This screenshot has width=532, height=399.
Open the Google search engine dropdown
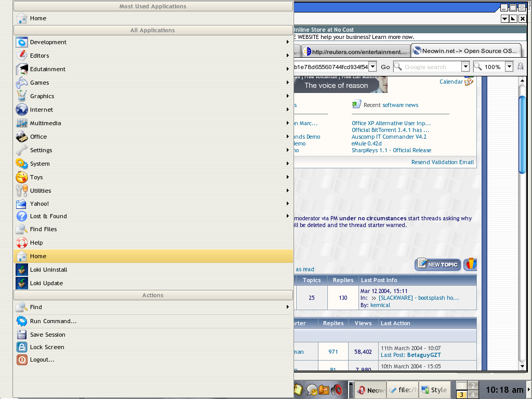tap(465, 67)
